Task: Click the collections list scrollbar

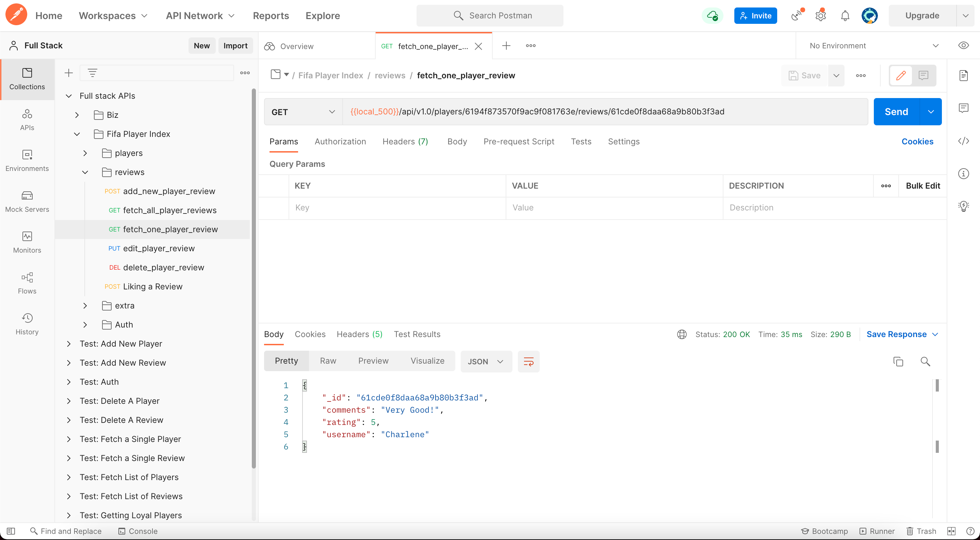Action: coord(254,278)
